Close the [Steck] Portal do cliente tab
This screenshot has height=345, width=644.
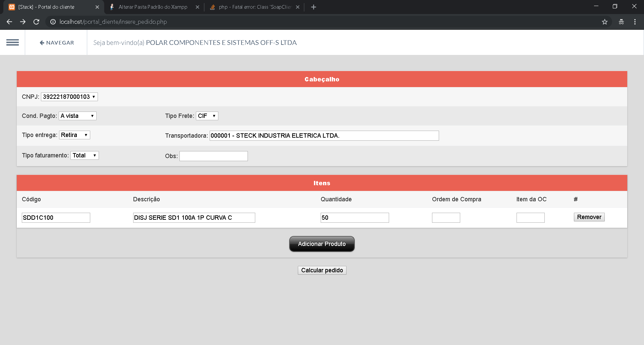(x=97, y=7)
